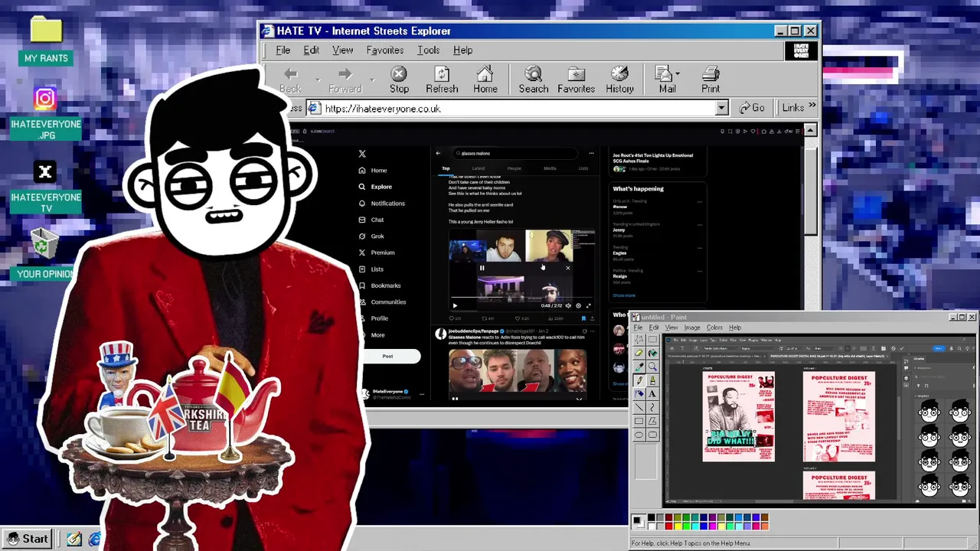Click the X search box with glasses malone

516,153
